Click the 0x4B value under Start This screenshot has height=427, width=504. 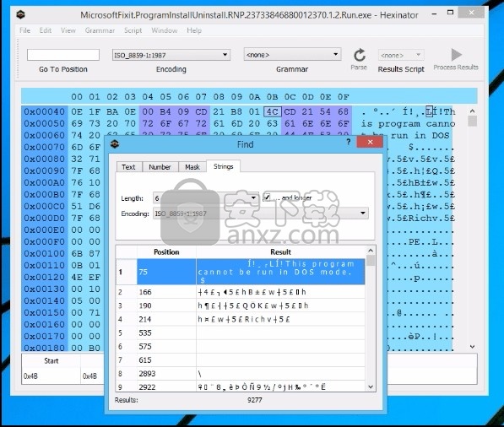[x=30, y=376]
